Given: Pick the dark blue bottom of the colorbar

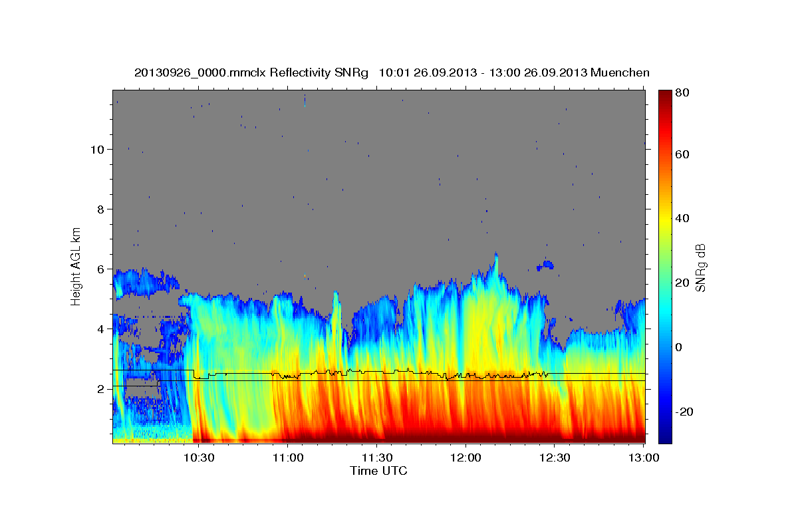Looking at the screenshot, I should pyautogui.click(x=665, y=438).
